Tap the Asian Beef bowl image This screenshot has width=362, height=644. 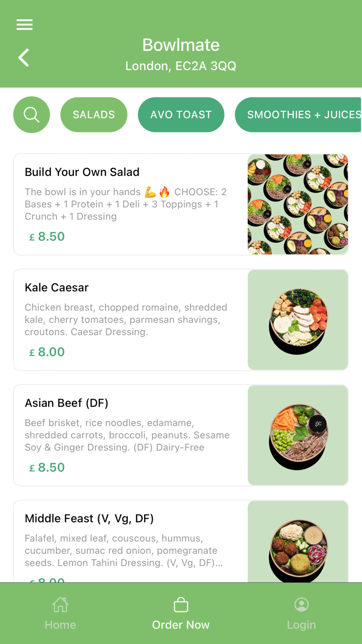pos(298,435)
